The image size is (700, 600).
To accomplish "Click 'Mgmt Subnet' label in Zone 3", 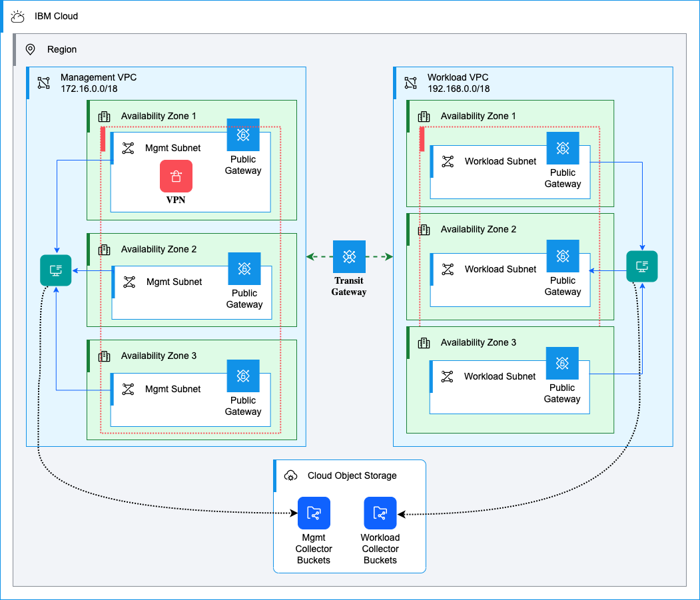I will pyautogui.click(x=173, y=390).
